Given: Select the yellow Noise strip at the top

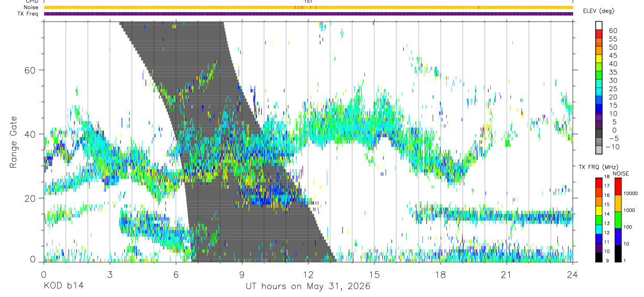Looking at the screenshot, I should 308,7.
